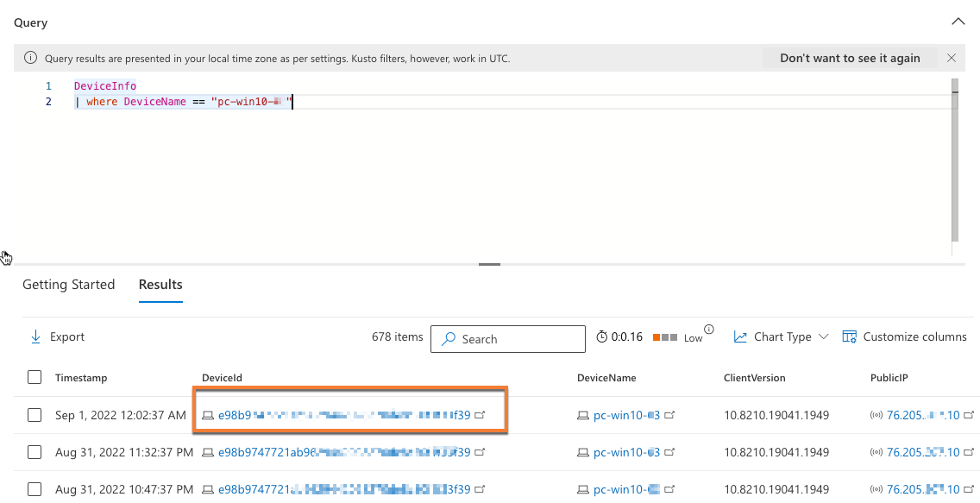Click the query editor vertical scrollbar
Screen dimensions: 980x503
coord(954,160)
